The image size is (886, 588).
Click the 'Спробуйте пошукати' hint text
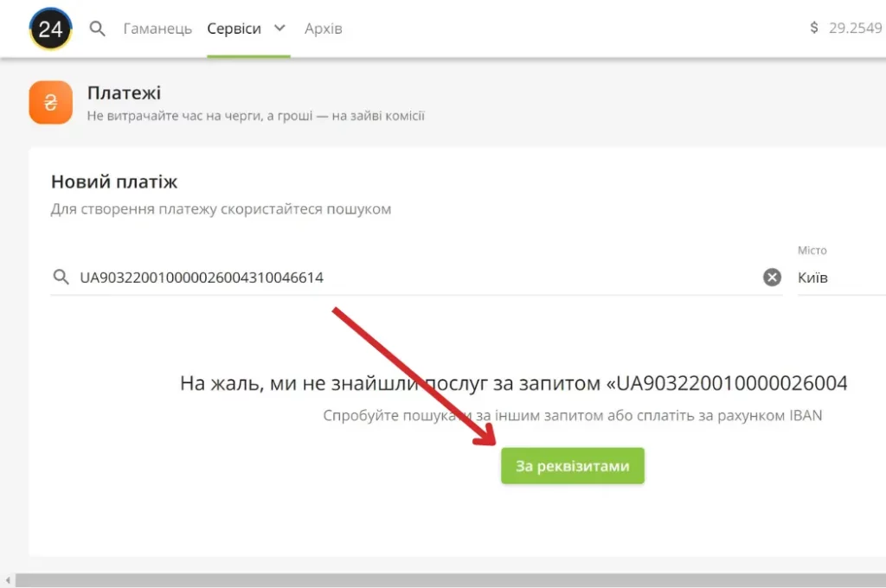[572, 416]
